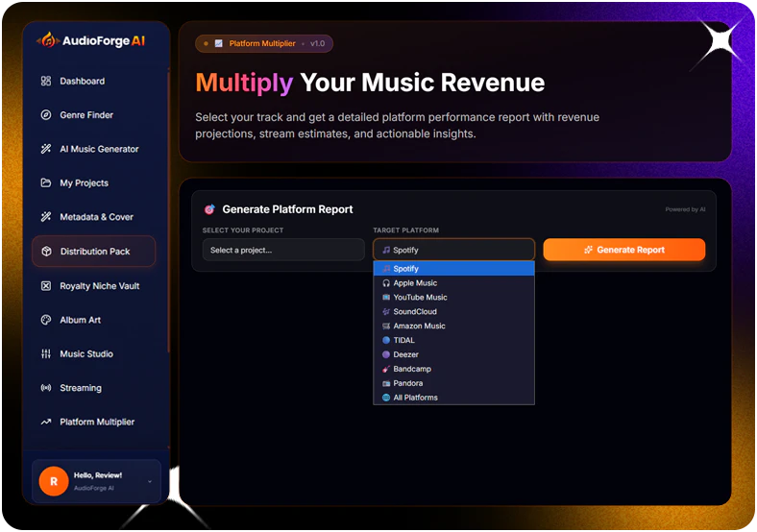This screenshot has width=757, height=532.
Task: Click the Distribution Pack box icon
Action: (x=46, y=251)
